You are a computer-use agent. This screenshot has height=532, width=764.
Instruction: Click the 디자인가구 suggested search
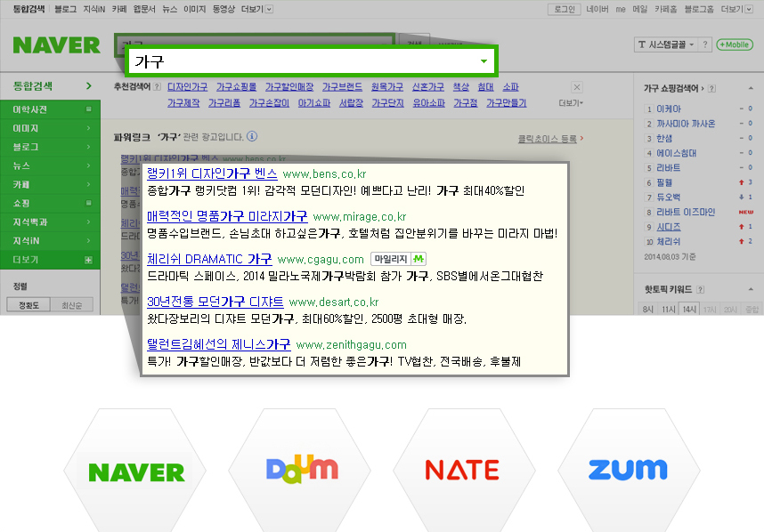point(188,86)
